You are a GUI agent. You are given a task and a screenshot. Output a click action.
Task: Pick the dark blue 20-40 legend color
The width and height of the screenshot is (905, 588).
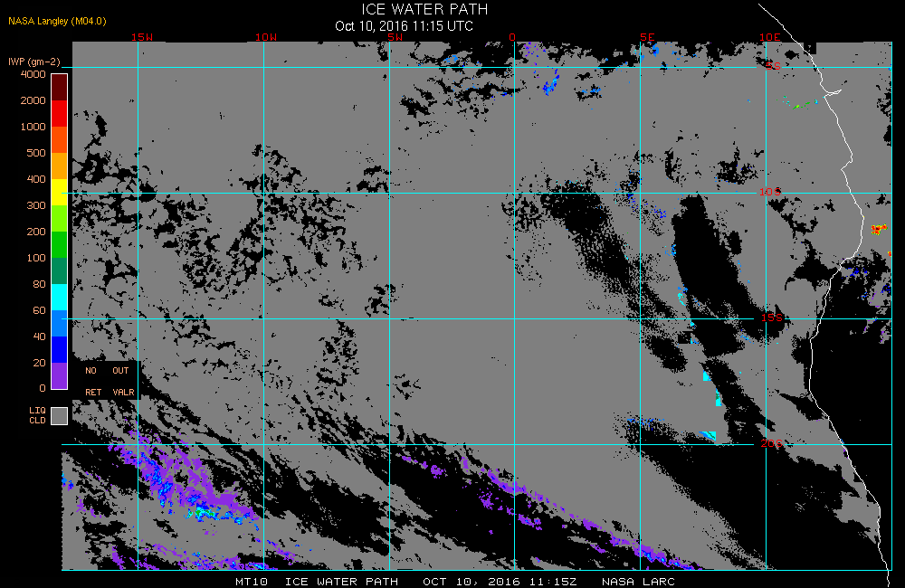(x=60, y=350)
